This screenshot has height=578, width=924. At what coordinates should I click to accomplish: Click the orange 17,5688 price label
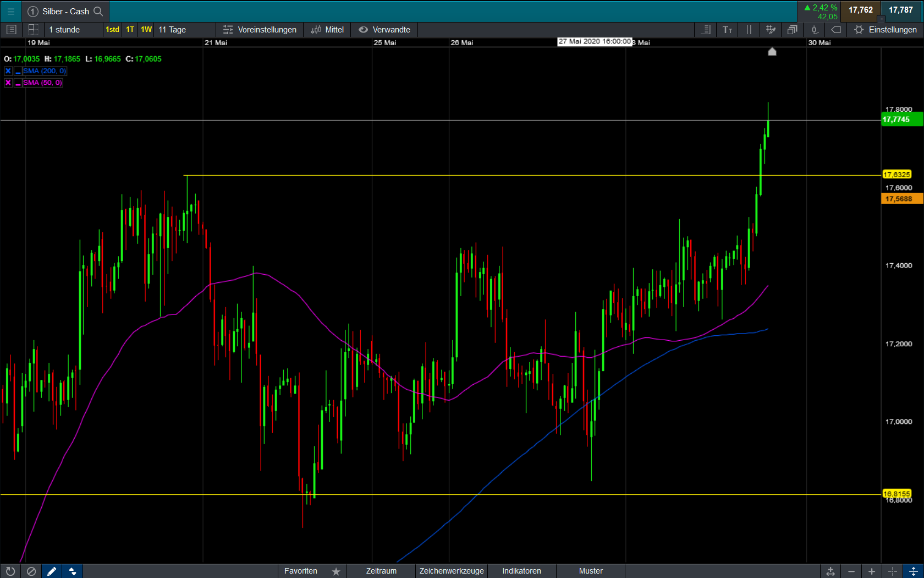pos(902,199)
